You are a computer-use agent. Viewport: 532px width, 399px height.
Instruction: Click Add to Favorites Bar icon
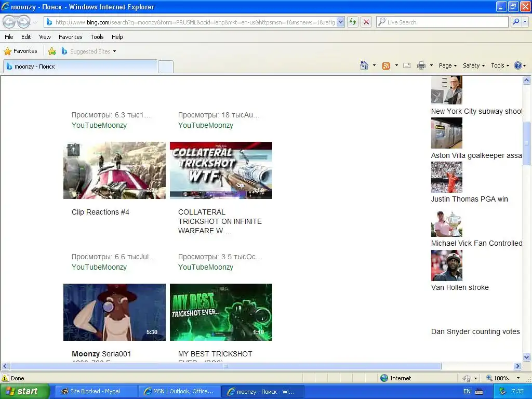click(52, 51)
